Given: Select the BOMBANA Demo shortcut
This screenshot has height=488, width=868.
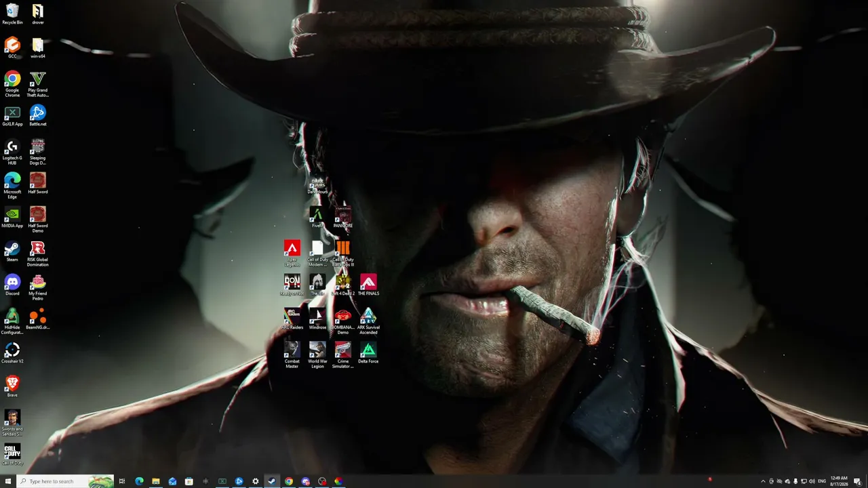Looking at the screenshot, I should click(343, 321).
